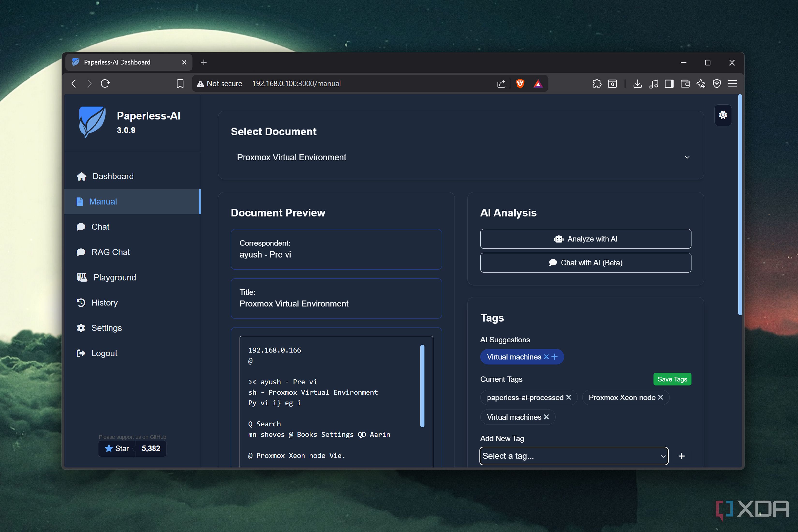Screen dimensions: 798x532
Task: Click the share icon in address bar
Action: point(501,83)
